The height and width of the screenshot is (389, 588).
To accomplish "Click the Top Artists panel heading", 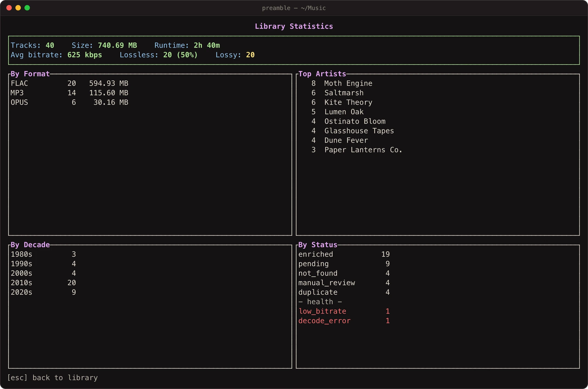I will coord(322,74).
